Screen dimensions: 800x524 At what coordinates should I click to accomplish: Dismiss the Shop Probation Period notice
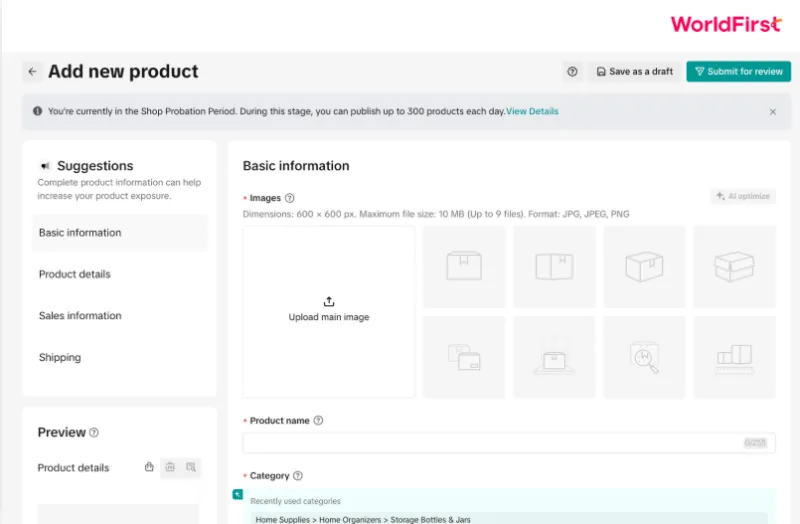(772, 112)
